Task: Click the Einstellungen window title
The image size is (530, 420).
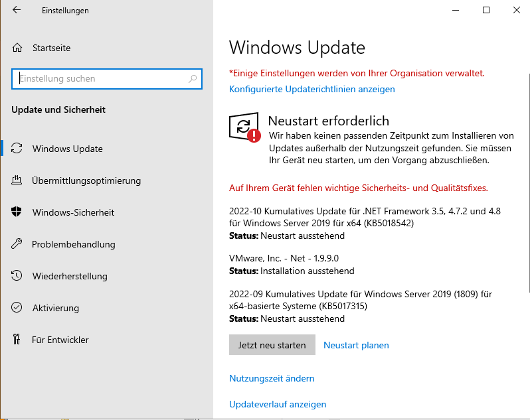Action: [65, 11]
